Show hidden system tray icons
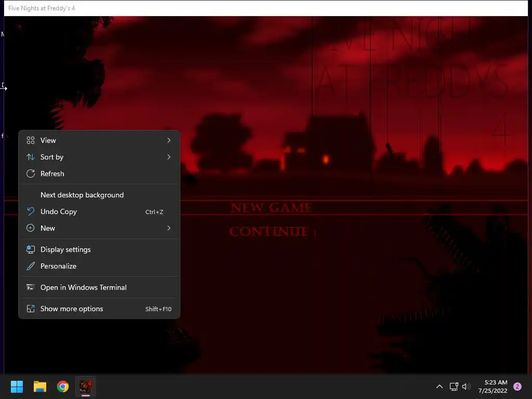This screenshot has width=532, height=399. 440,387
